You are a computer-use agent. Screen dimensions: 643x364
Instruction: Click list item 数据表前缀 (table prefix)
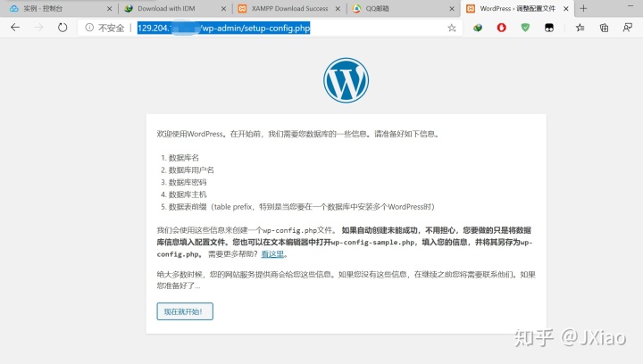tap(302, 207)
